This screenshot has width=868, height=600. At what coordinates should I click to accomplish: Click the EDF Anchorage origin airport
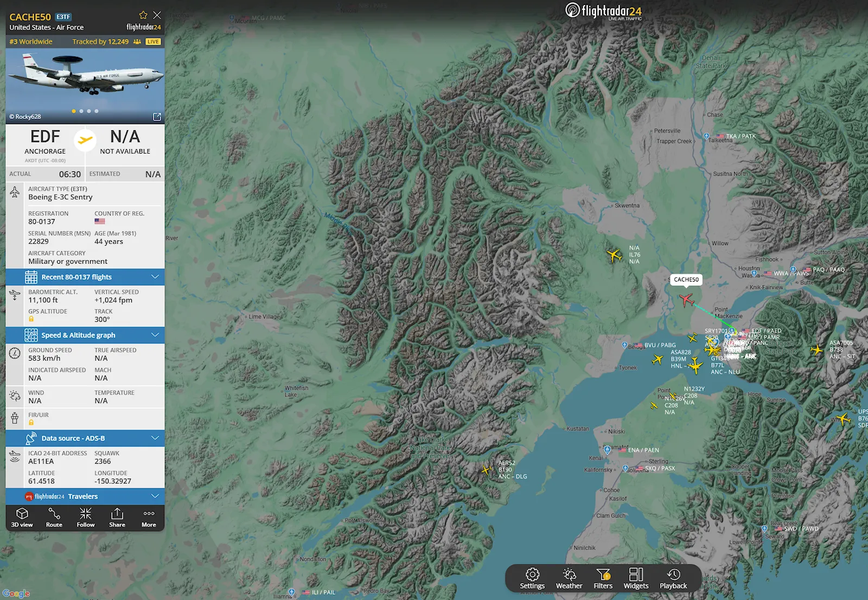[45, 142]
